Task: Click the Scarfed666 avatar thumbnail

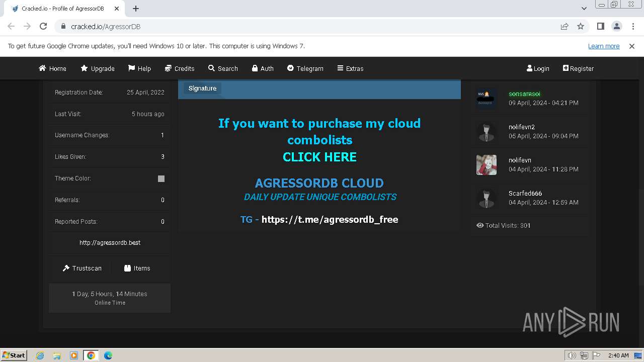Action: [x=487, y=198]
